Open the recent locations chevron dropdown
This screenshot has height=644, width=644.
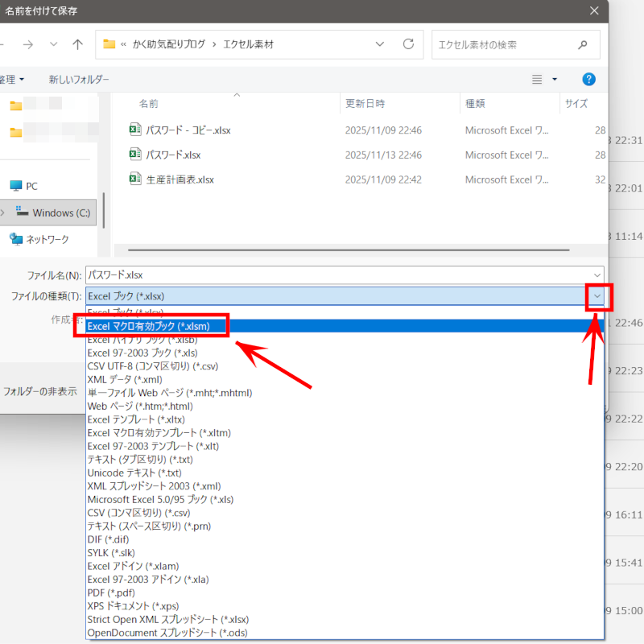(53, 44)
